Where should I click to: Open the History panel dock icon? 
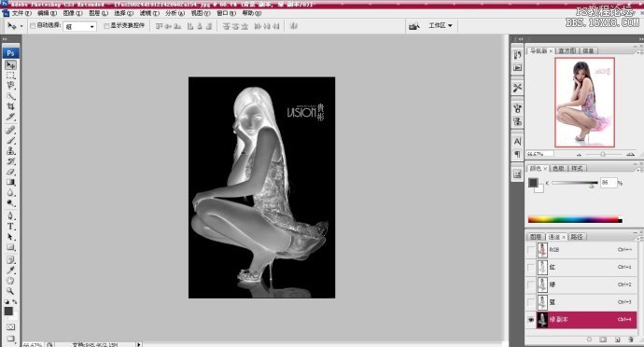click(x=517, y=55)
